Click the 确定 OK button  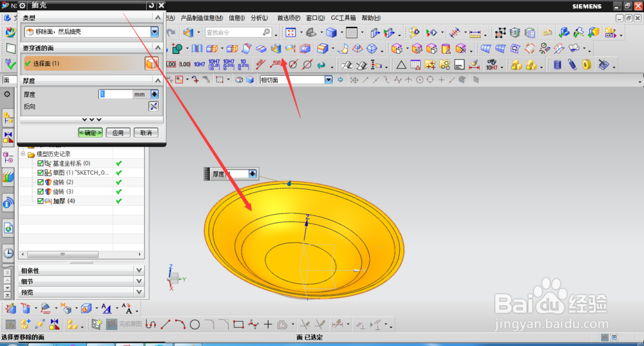[90, 132]
